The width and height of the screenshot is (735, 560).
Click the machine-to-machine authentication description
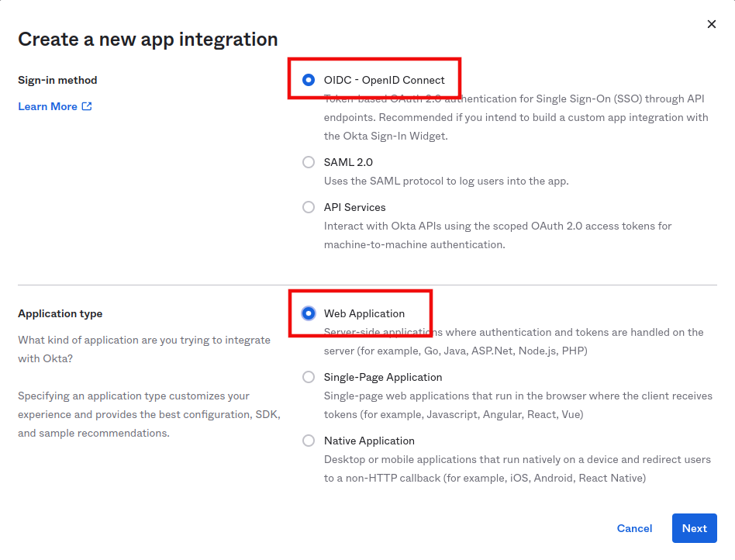click(x=497, y=235)
